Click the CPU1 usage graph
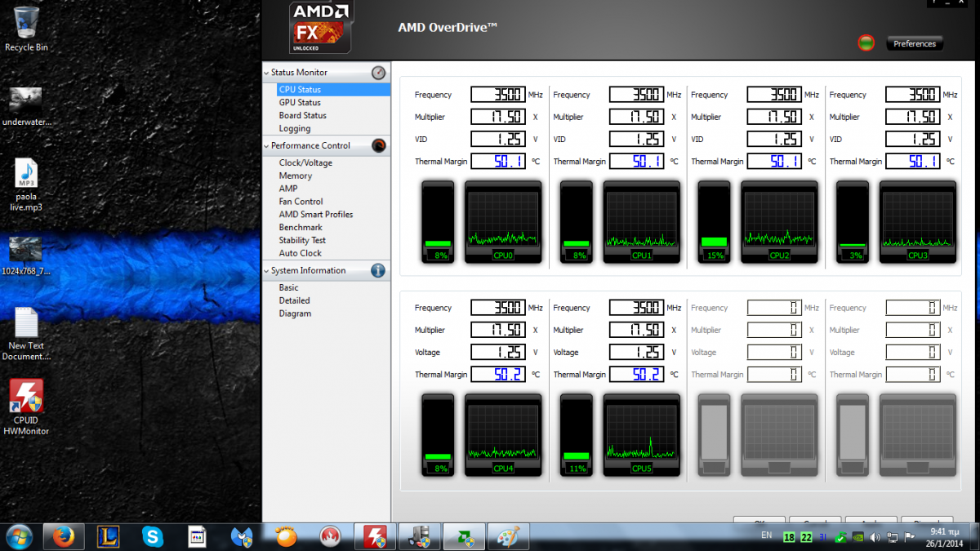This screenshot has width=980, height=551. pyautogui.click(x=641, y=222)
